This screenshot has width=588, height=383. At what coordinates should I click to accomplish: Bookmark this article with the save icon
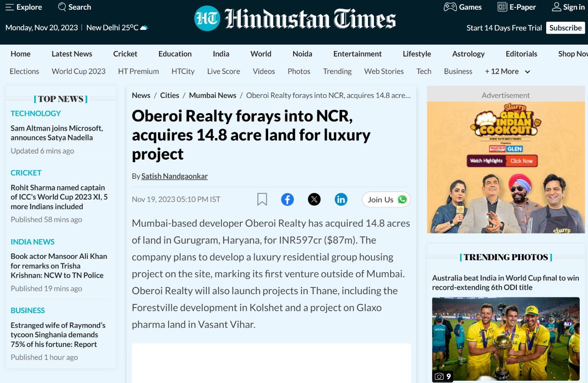click(x=262, y=199)
